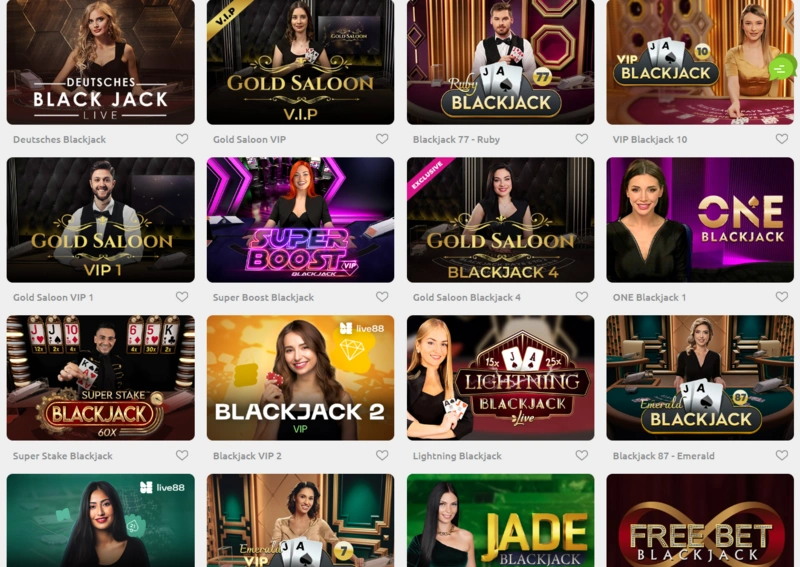Toggle heart next to ONE Blackjack 1
Image resolution: width=800 pixels, height=567 pixels.
782,297
